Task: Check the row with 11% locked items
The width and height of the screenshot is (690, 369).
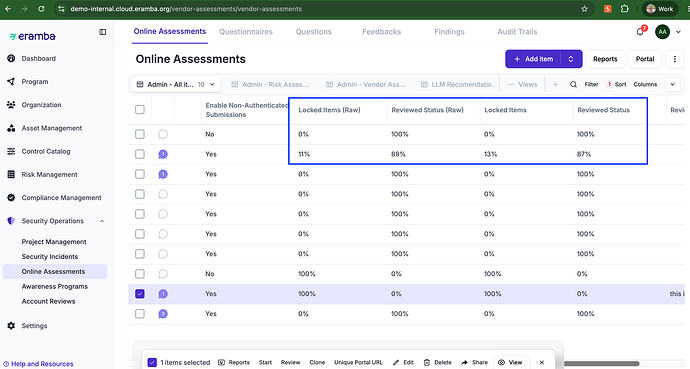Action: [139, 154]
